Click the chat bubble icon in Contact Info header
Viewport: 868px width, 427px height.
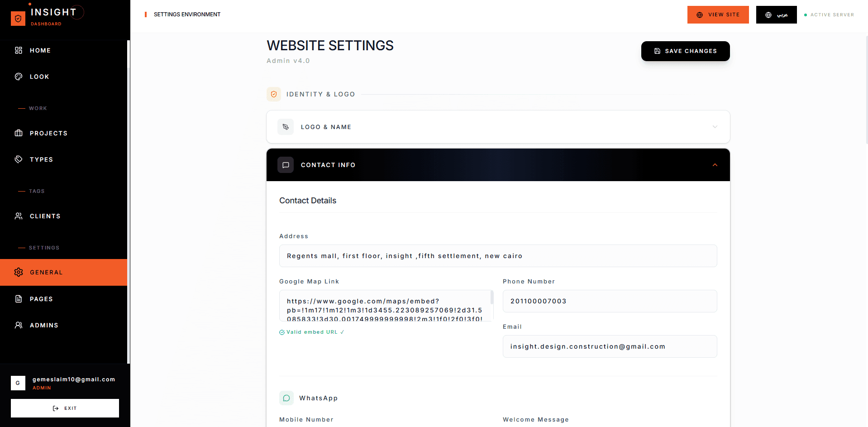pyautogui.click(x=286, y=165)
